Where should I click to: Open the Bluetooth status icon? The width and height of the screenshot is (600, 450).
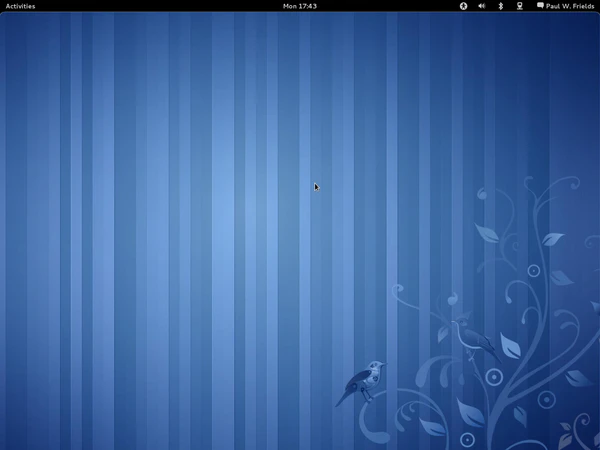click(x=501, y=6)
